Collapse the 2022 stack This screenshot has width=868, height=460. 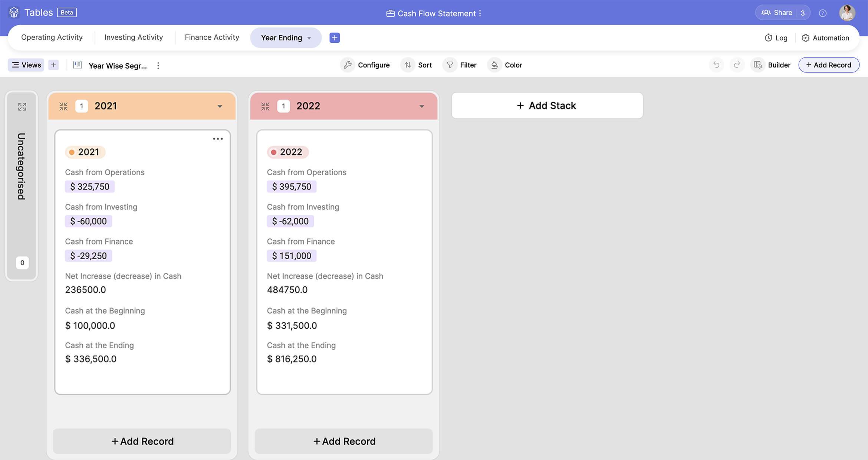click(265, 106)
